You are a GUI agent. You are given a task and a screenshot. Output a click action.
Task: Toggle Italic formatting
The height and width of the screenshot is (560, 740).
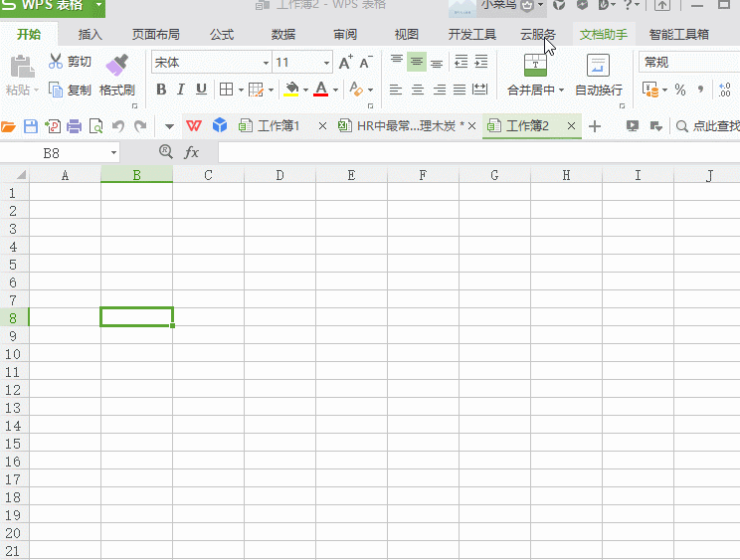coord(181,90)
